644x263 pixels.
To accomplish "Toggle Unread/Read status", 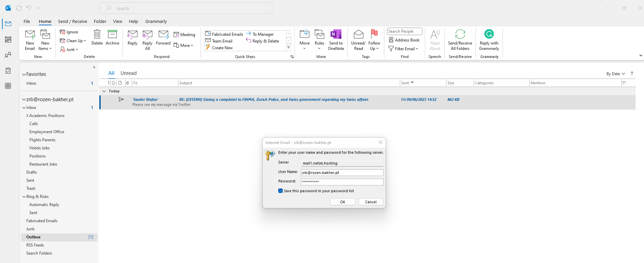I will 358,40.
